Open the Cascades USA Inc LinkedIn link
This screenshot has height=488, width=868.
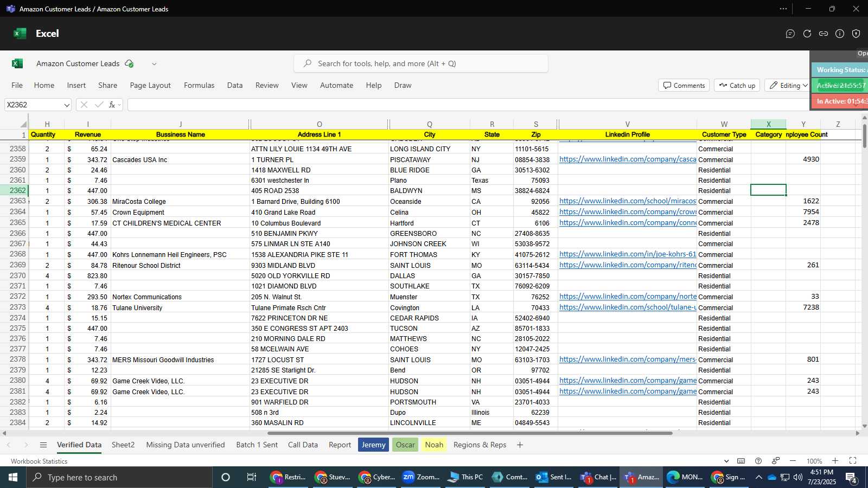[628, 159]
